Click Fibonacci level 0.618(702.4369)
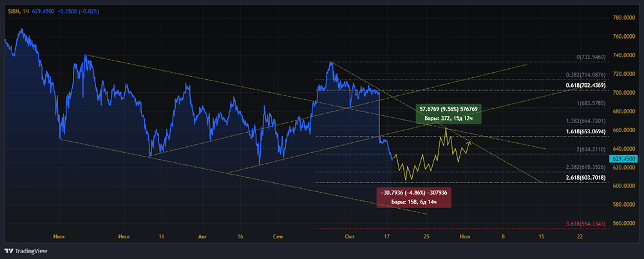This screenshot has height=259, width=644. pyautogui.click(x=587, y=85)
